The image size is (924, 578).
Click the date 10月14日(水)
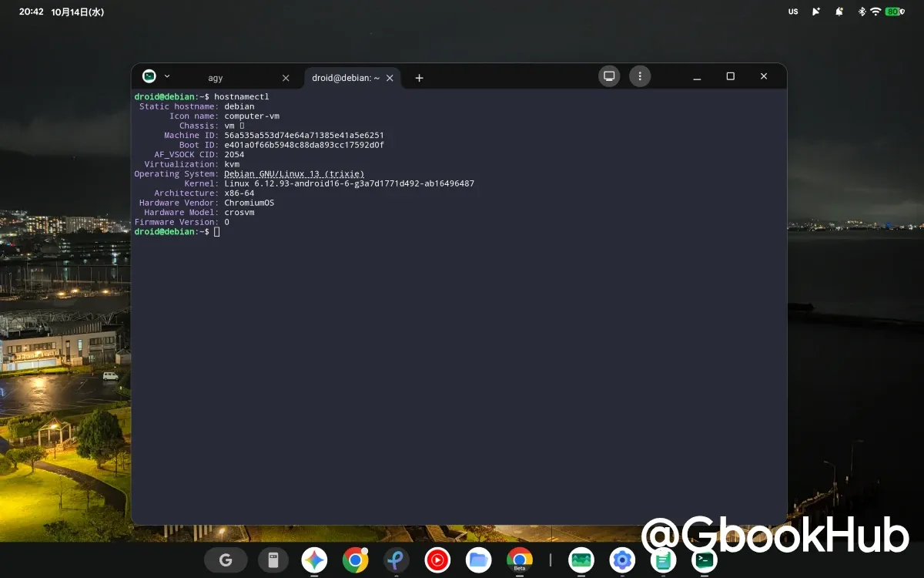pos(78,12)
